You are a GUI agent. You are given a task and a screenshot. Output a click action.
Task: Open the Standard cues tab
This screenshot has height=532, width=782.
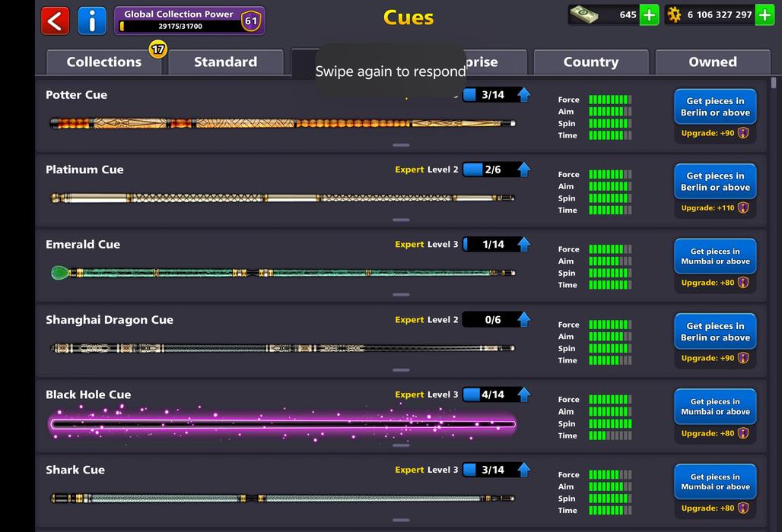click(x=225, y=62)
